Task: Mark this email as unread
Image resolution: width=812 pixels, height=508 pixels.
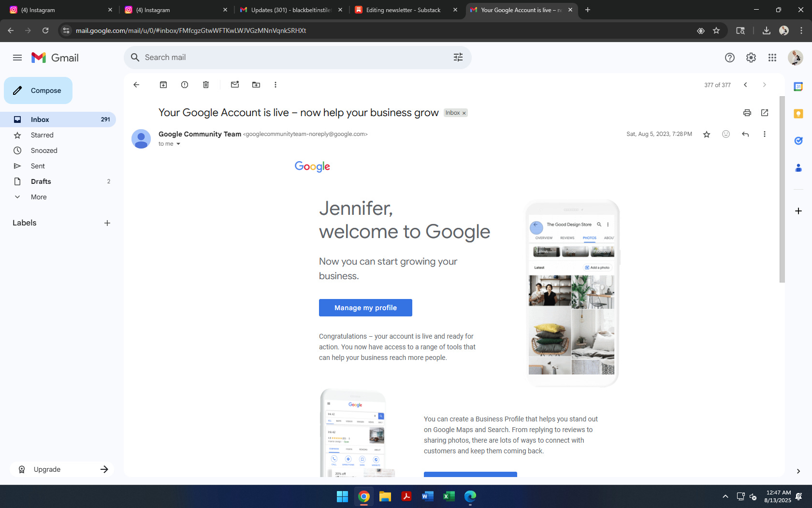Action: point(235,85)
